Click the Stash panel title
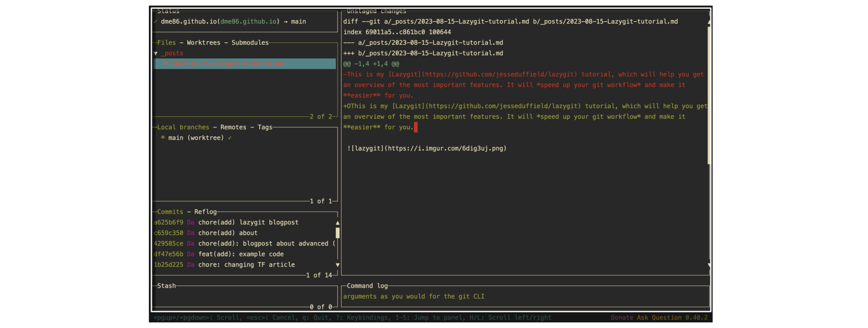The width and height of the screenshot is (868, 328). 167,286
